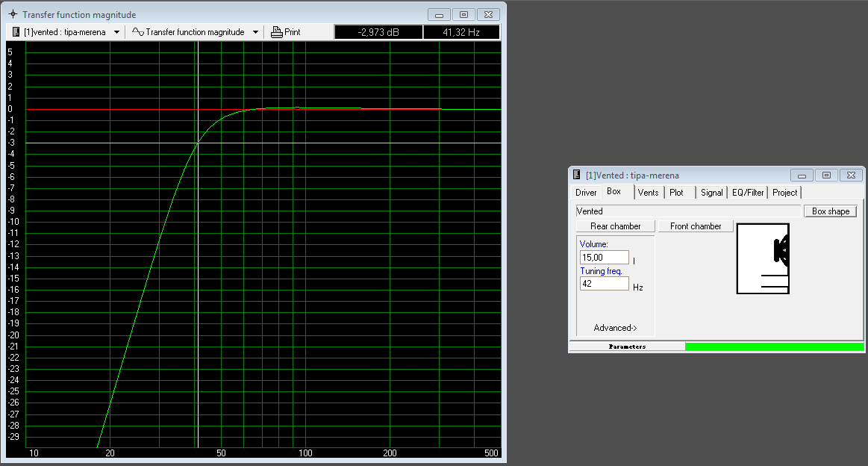
Task: Close the Transfer function magnitude window
Action: pos(488,15)
